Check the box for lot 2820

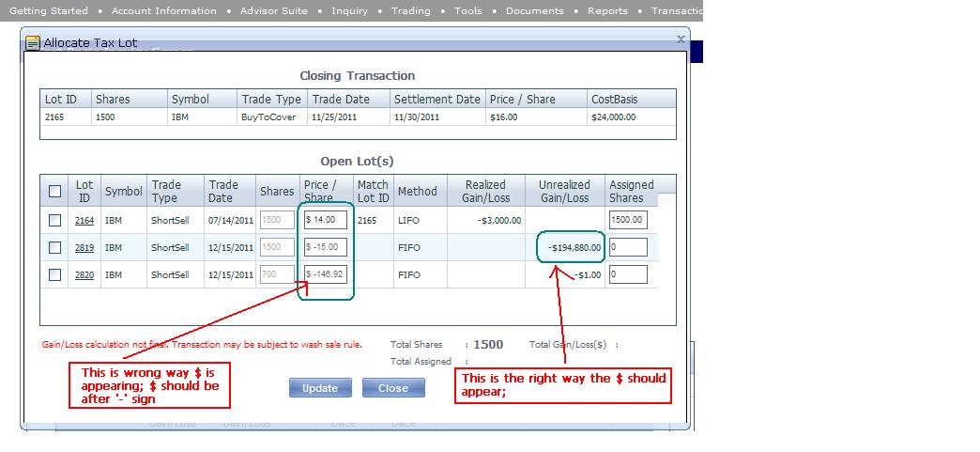[x=55, y=274]
